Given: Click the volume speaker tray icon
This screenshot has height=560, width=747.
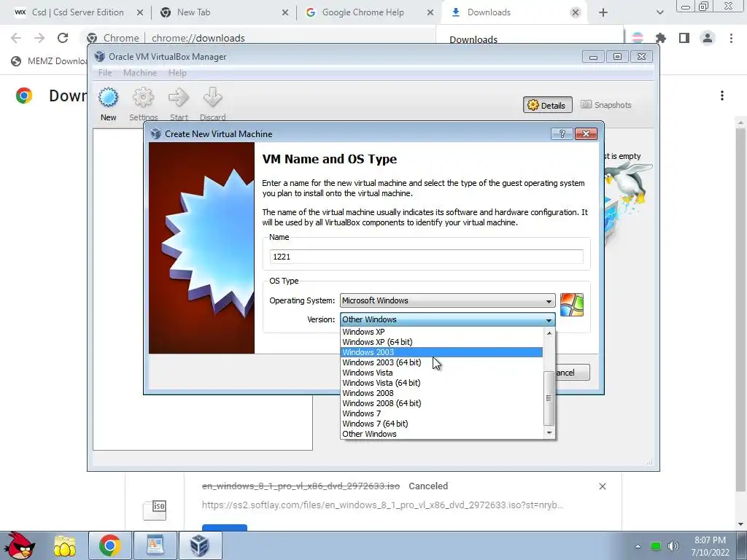Looking at the screenshot, I should (673, 546).
